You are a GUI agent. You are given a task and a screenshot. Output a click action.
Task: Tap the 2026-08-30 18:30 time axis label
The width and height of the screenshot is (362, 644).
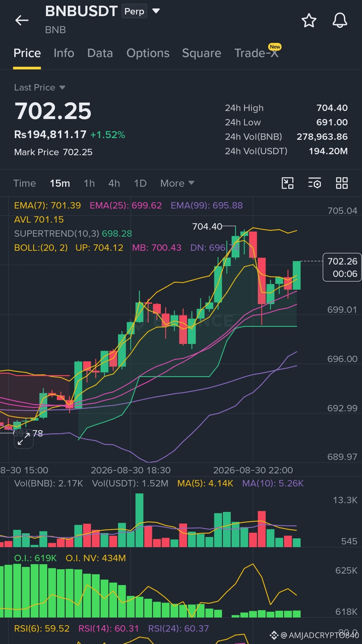pyautogui.click(x=131, y=470)
